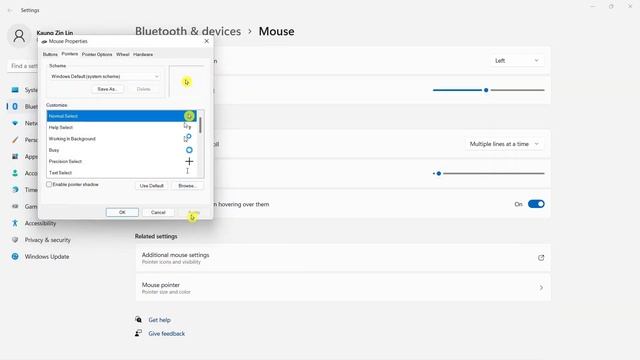Screen dimensions: 640x360
Task: Switch to the Buttons tab
Action: (x=50, y=54)
